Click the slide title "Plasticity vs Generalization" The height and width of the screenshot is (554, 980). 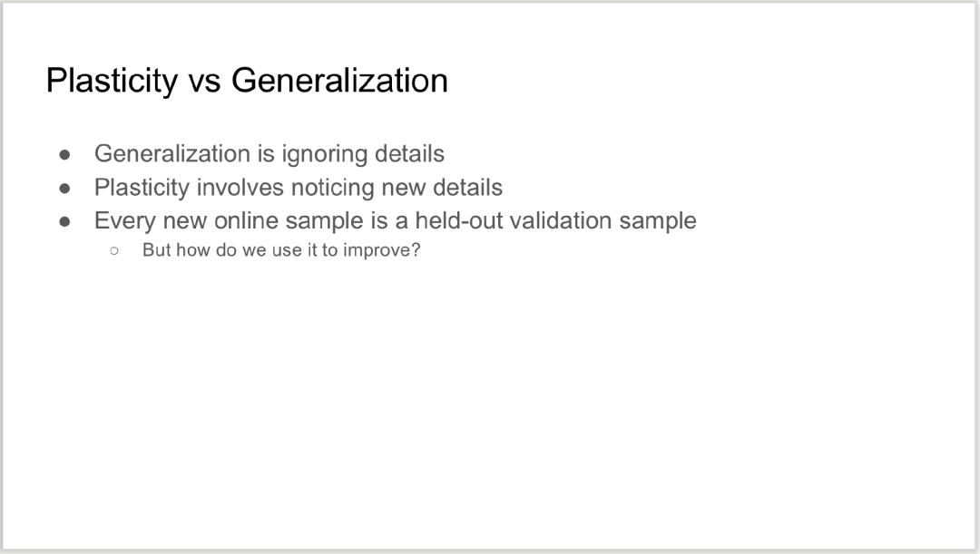[x=247, y=81]
